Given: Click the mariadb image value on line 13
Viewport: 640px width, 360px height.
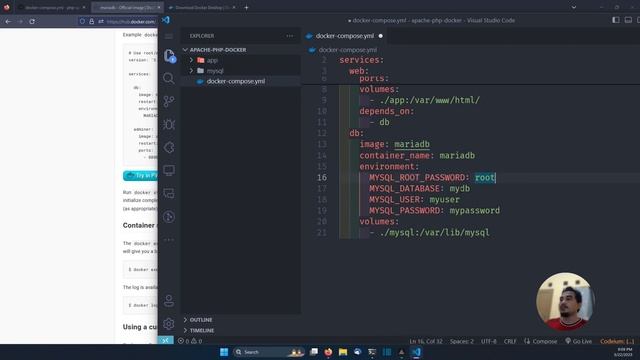Looking at the screenshot, I should point(412,144).
